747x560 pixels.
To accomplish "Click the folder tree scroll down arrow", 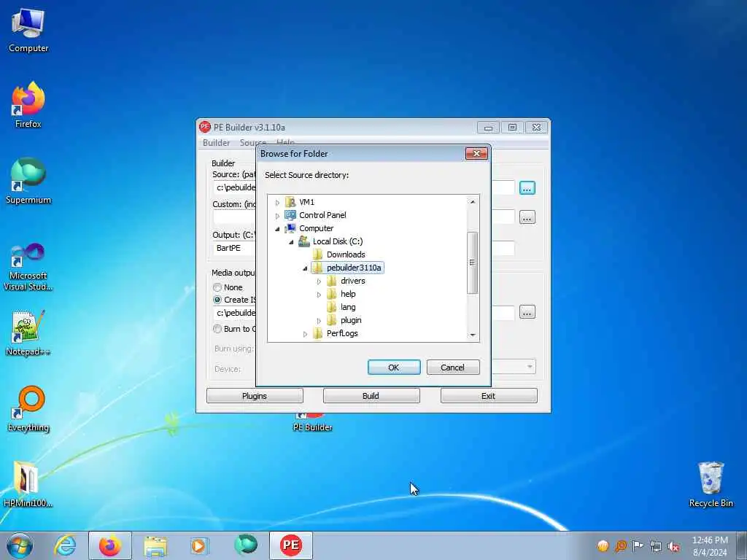I will (473, 335).
